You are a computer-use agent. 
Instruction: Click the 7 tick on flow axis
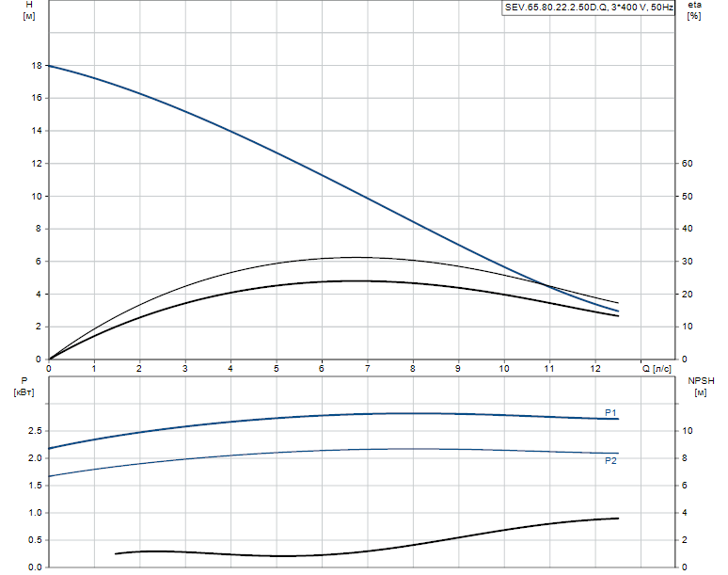coord(367,369)
